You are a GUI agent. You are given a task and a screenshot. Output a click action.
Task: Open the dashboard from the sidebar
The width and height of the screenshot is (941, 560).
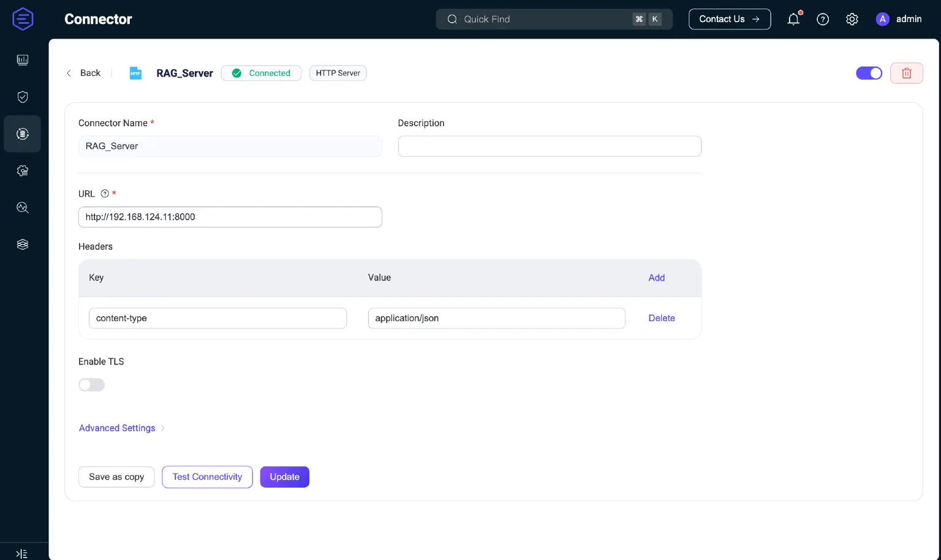click(x=23, y=59)
